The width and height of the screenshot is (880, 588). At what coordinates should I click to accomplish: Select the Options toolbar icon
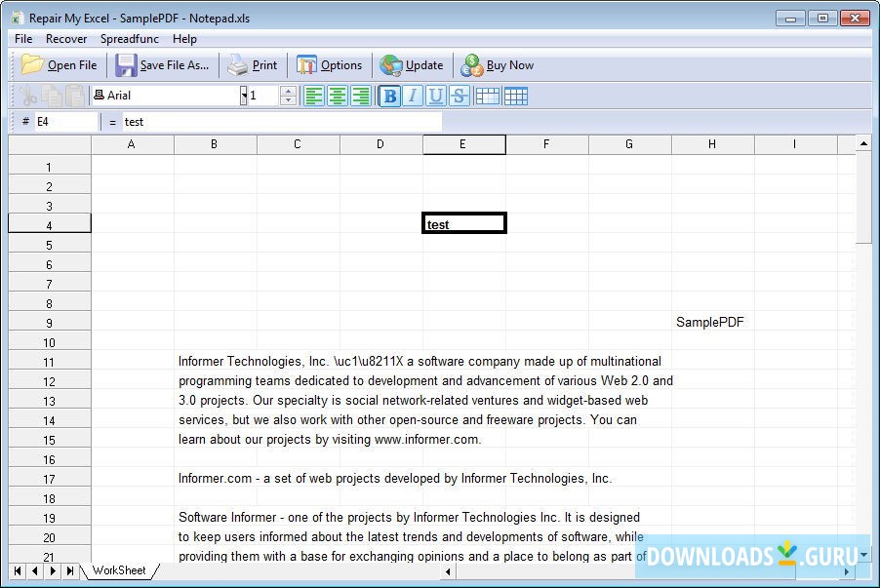click(x=331, y=64)
